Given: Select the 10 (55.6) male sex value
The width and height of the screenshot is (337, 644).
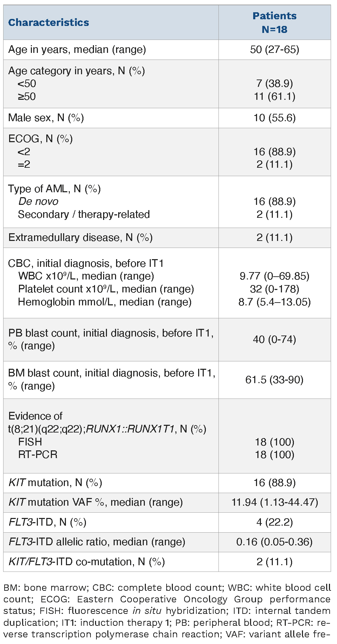Looking at the screenshot, I should pyautogui.click(x=274, y=118).
